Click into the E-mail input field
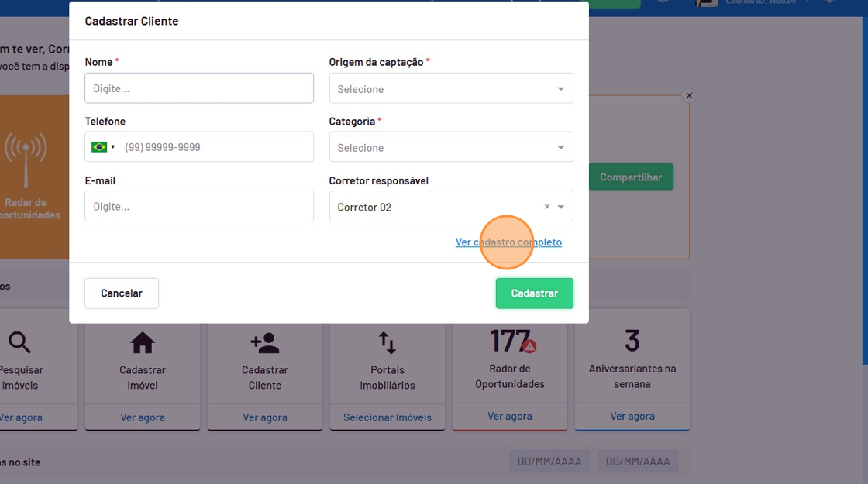The height and width of the screenshot is (484, 868). point(199,207)
